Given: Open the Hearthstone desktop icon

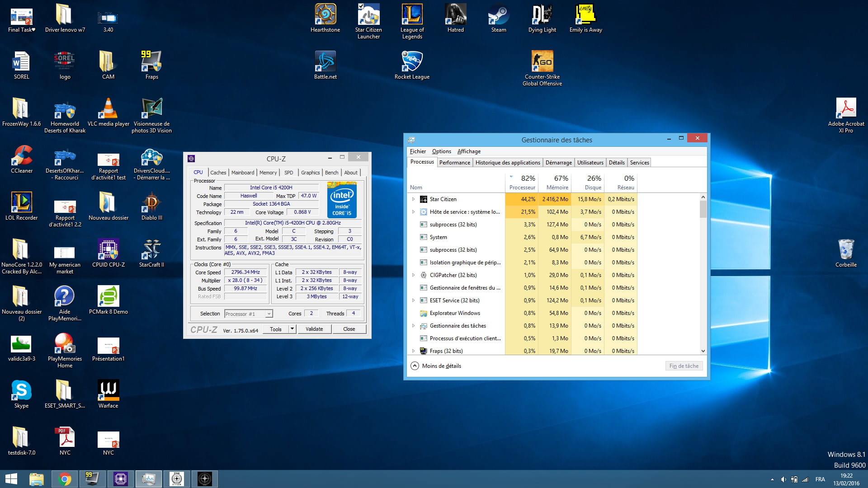Looking at the screenshot, I should (325, 15).
